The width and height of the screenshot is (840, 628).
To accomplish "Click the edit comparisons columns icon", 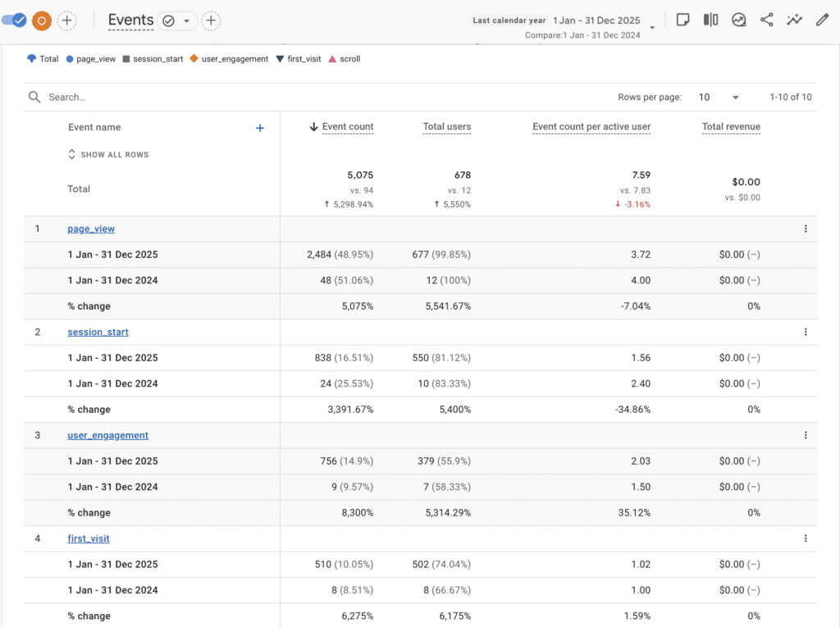I will tap(710, 21).
